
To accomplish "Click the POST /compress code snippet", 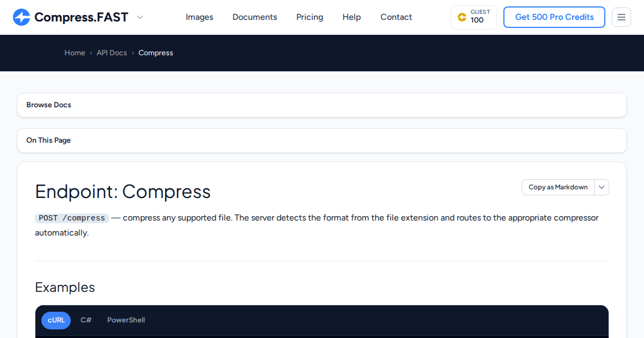I will click(x=72, y=218).
